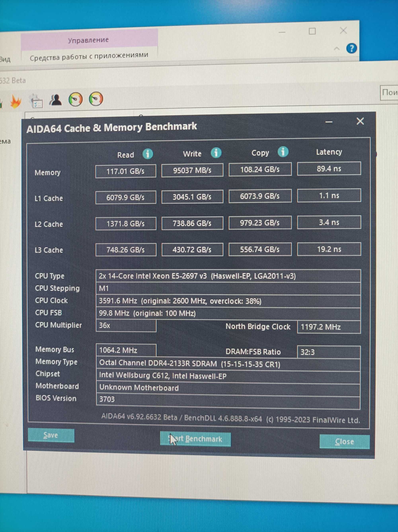Viewport: 398px width, 532px height.
Task: Click CPU Stepping value M1
Action: 228,288
